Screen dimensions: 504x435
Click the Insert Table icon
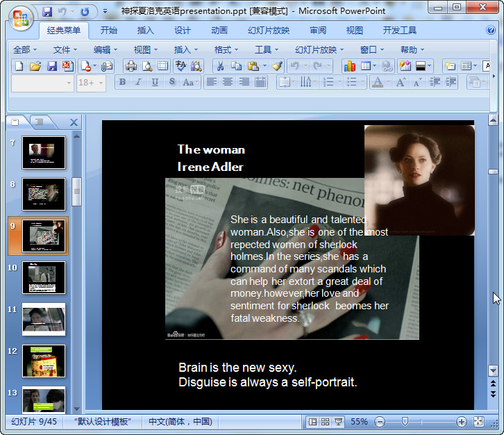(x=366, y=66)
